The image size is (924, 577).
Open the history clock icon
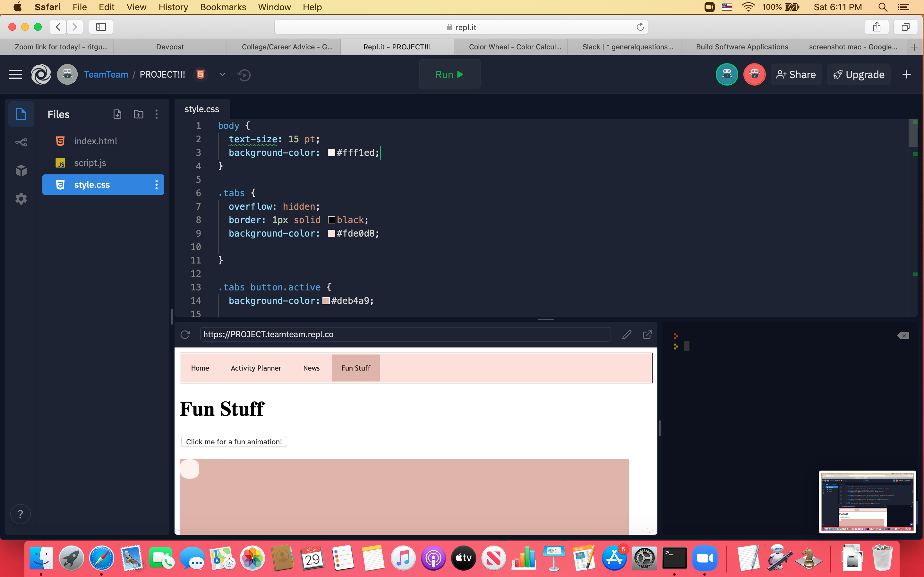(x=244, y=75)
